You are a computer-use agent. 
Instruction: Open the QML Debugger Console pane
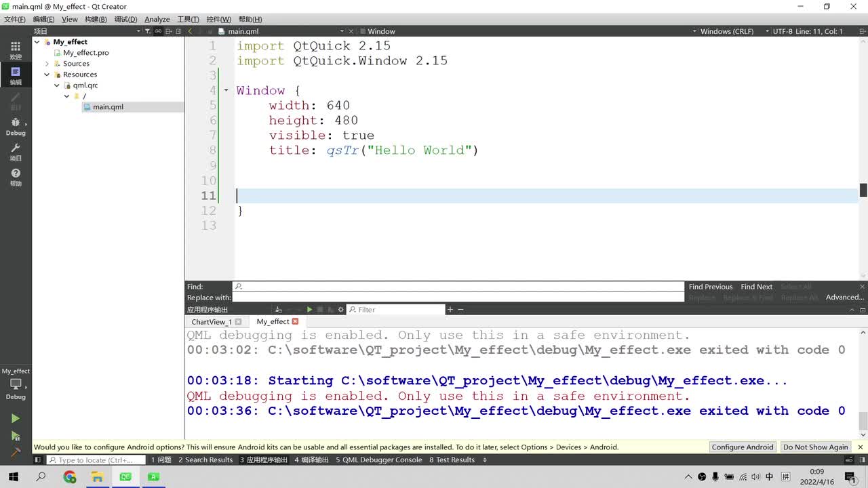tap(379, 460)
